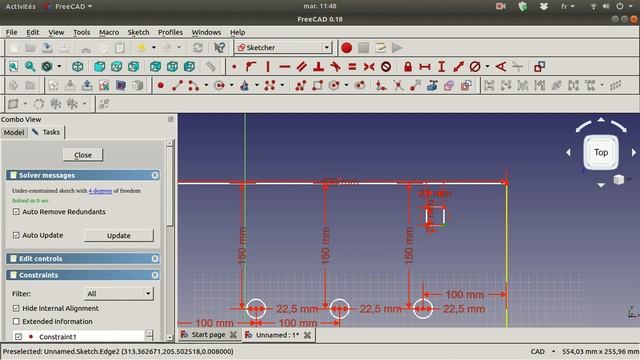Apply the symmetry constraint tool
640x360 pixels.
tap(369, 67)
